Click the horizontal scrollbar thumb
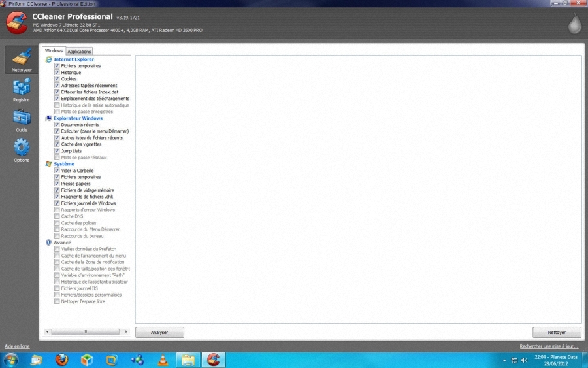Image resolution: width=588 pixels, height=368 pixels. coord(85,331)
